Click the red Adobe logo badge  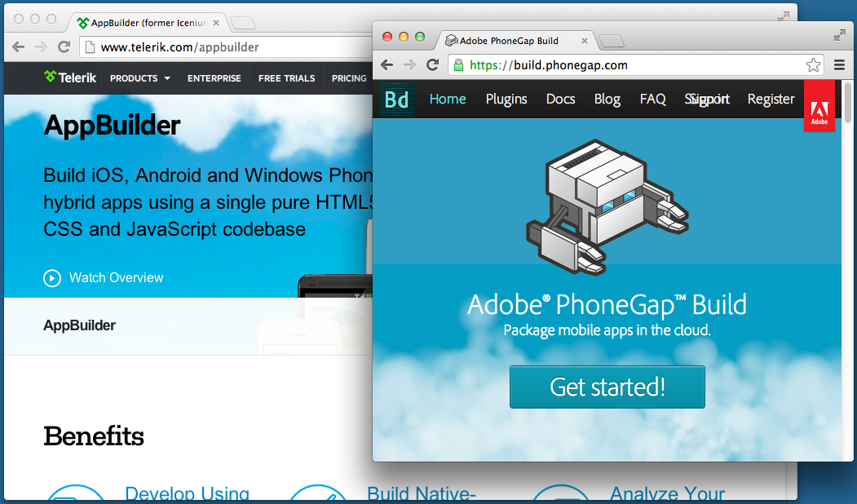pos(819,106)
